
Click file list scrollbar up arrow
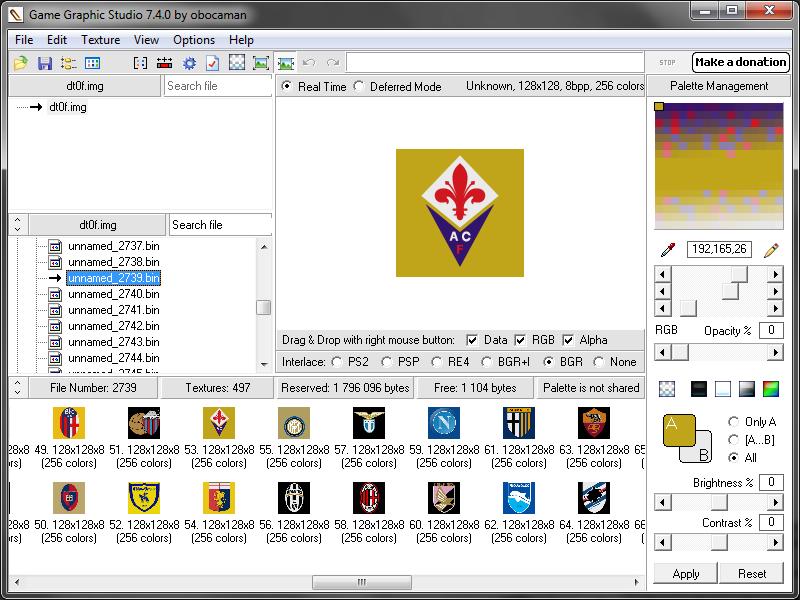[x=264, y=247]
